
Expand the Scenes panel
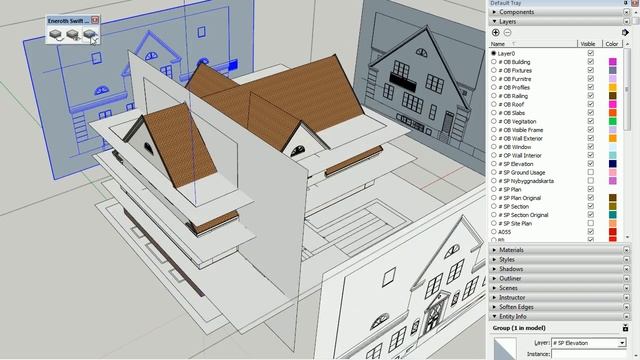coord(494,288)
